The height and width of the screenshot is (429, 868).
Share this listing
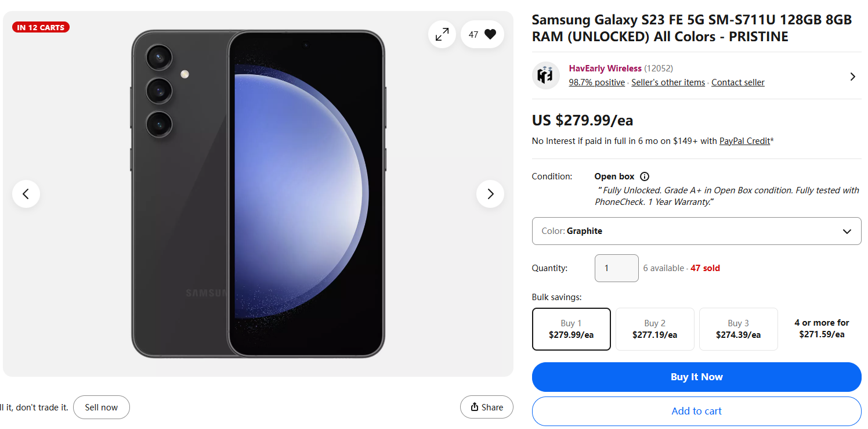[486, 407]
